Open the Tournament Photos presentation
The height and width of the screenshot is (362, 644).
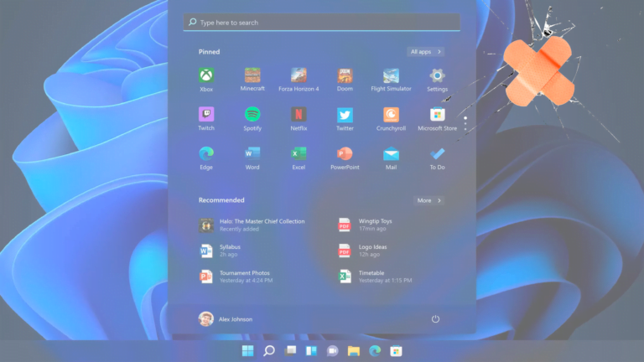(236, 277)
